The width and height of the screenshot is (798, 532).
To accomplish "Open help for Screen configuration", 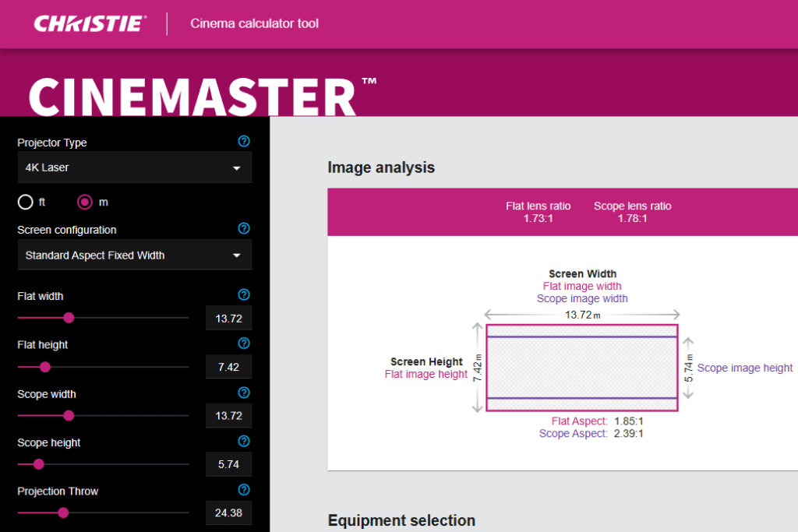I will click(244, 228).
